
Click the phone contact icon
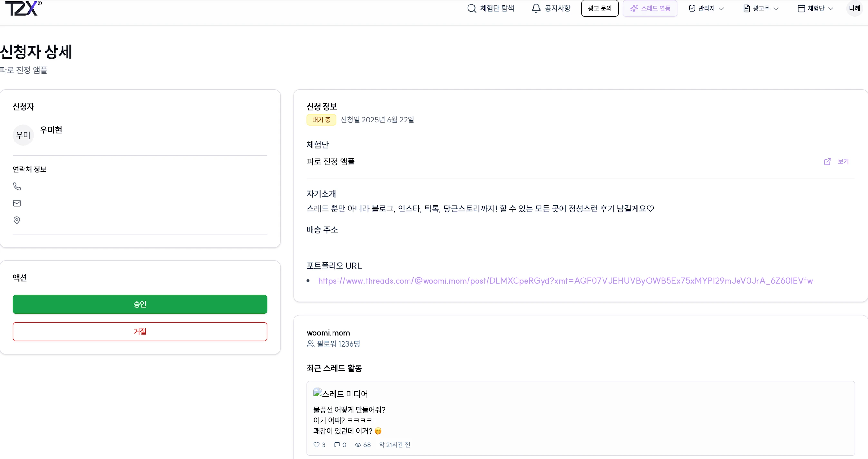pyautogui.click(x=17, y=186)
